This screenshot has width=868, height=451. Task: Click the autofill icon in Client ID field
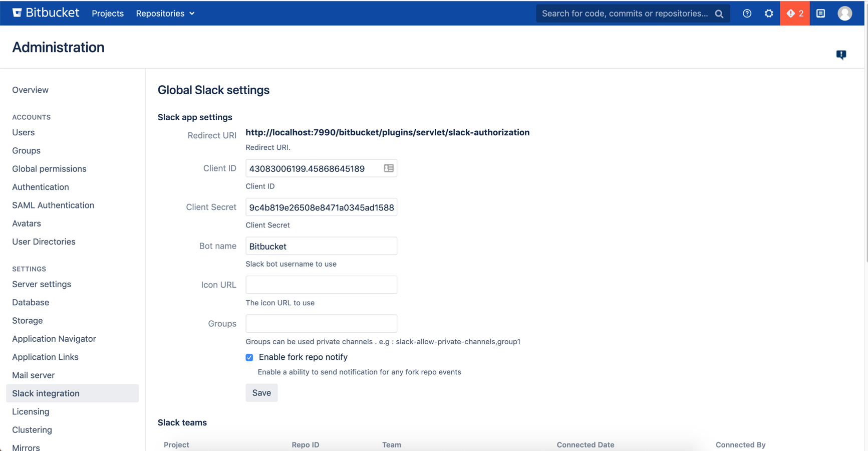point(389,168)
